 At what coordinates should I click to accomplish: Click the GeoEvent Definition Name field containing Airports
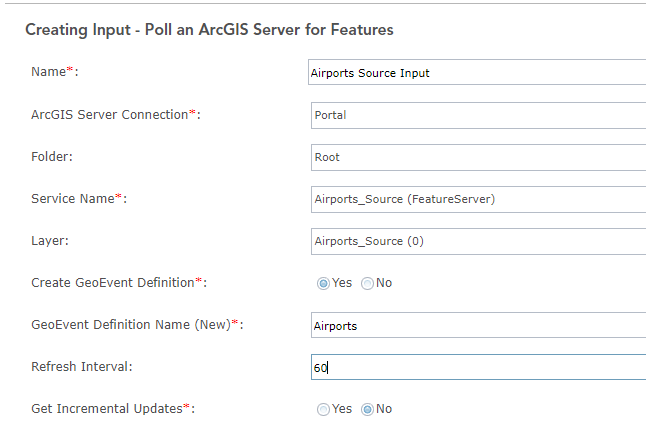coord(477,326)
